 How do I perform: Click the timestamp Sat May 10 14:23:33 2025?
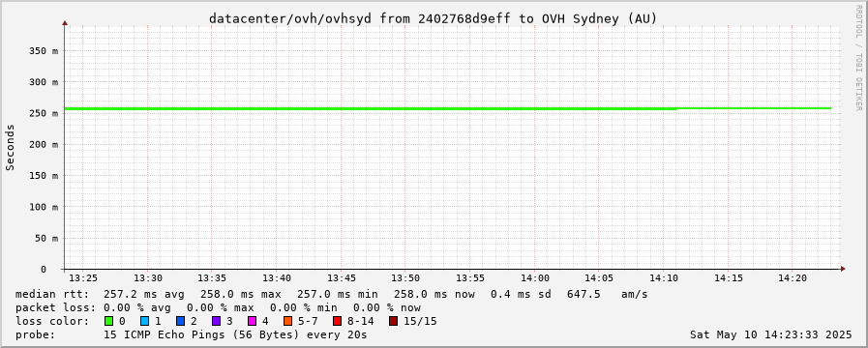tap(770, 334)
